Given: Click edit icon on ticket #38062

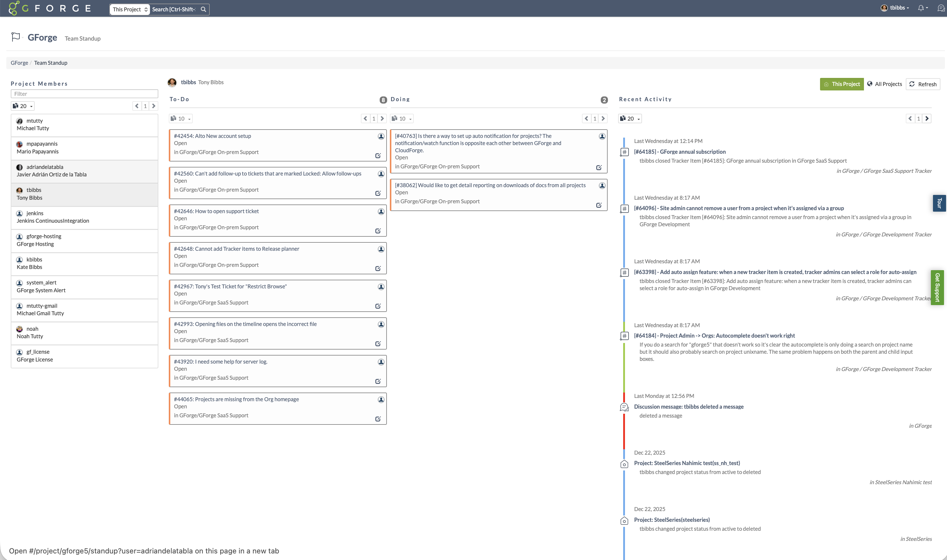Looking at the screenshot, I should tap(598, 205).
